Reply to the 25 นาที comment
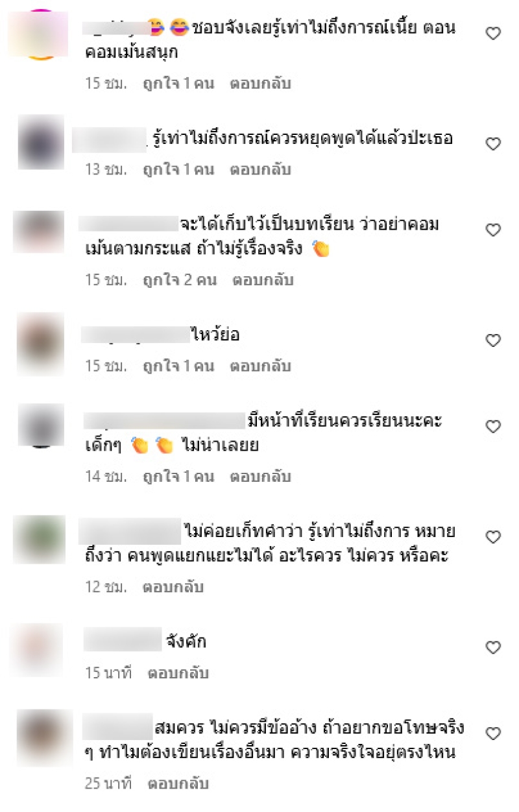This screenshot has width=519, height=812. coord(178,783)
